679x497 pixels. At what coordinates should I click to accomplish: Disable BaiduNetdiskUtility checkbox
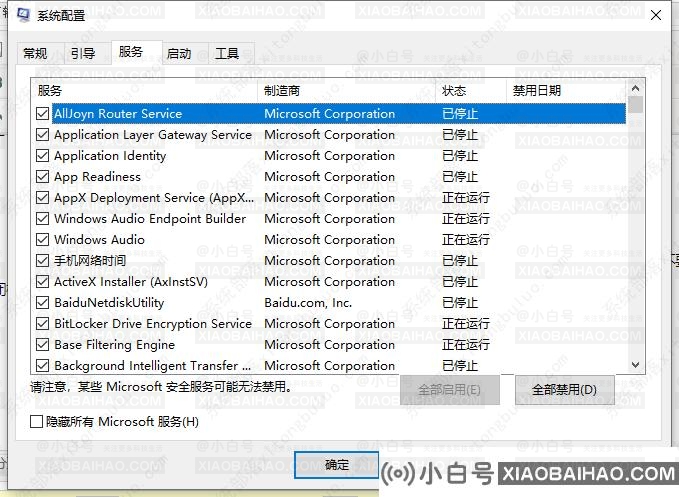[42, 303]
